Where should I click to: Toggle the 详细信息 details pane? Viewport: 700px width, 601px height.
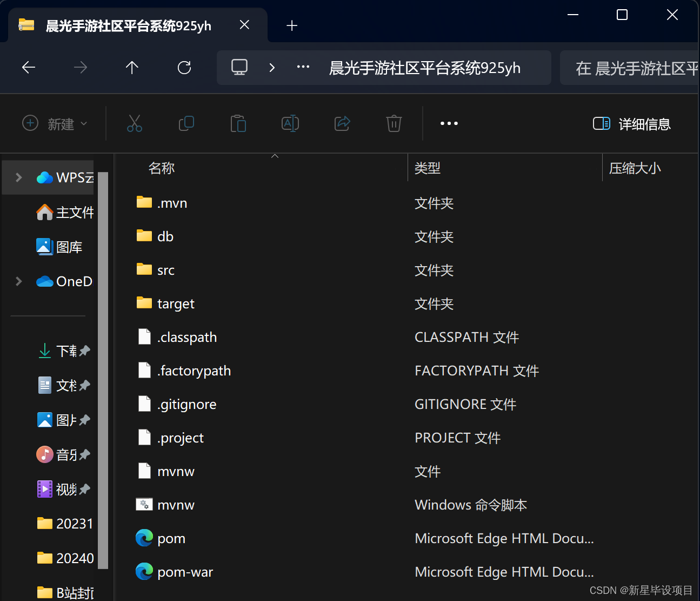tap(632, 124)
